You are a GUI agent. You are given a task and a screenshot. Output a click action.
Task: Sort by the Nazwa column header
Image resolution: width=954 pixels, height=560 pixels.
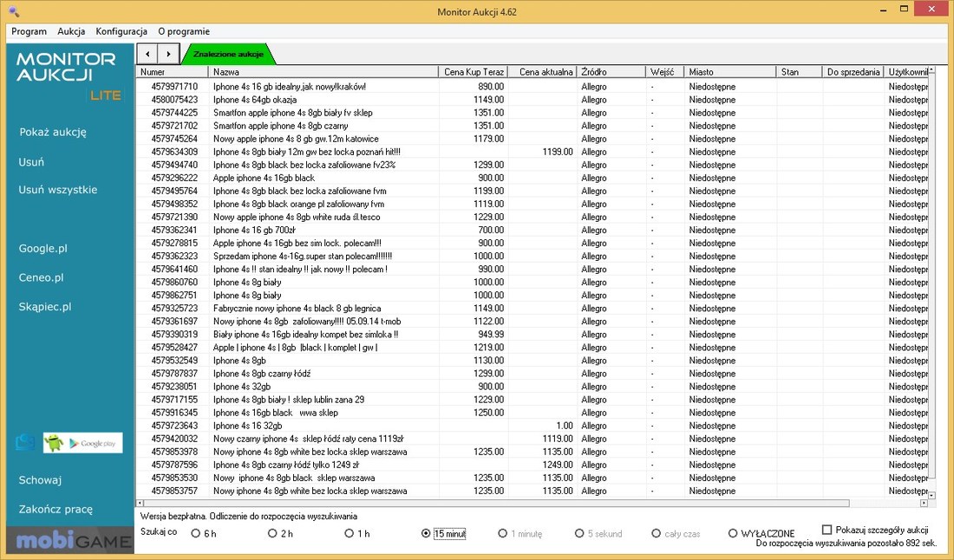[x=323, y=72]
